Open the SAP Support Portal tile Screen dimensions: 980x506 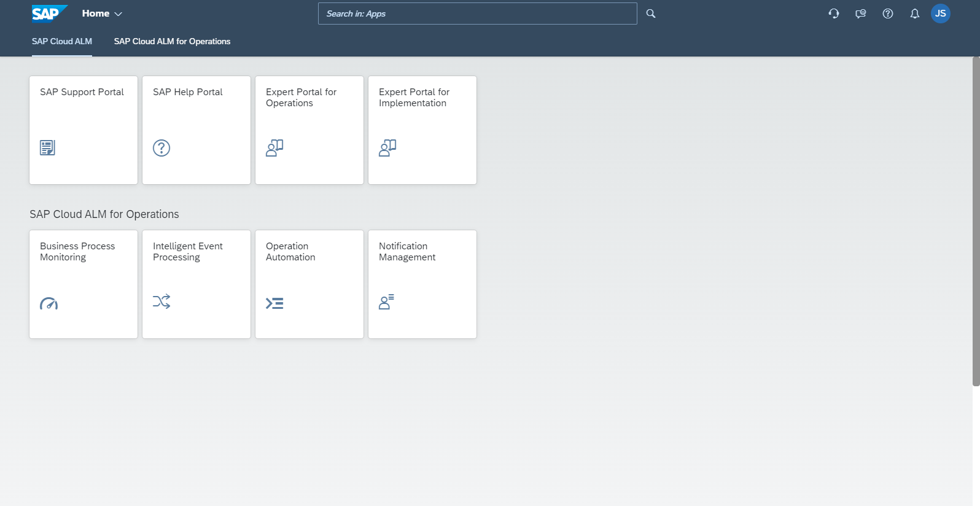pyautogui.click(x=84, y=130)
